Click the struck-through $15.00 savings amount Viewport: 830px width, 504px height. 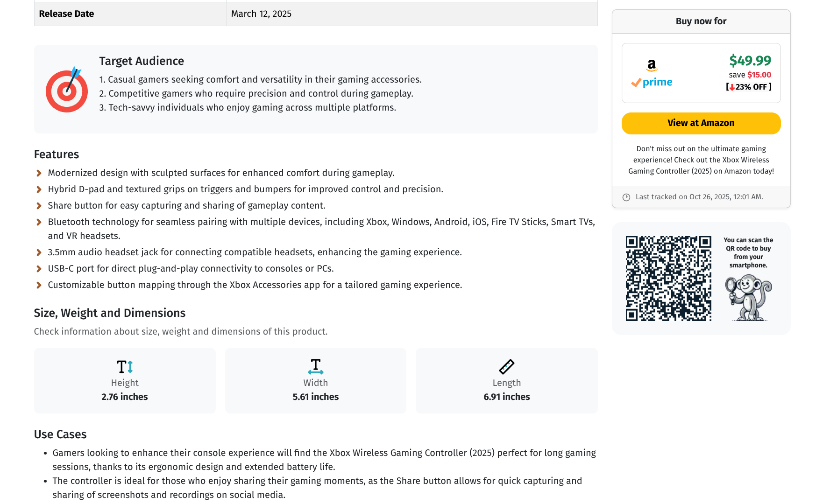point(759,75)
